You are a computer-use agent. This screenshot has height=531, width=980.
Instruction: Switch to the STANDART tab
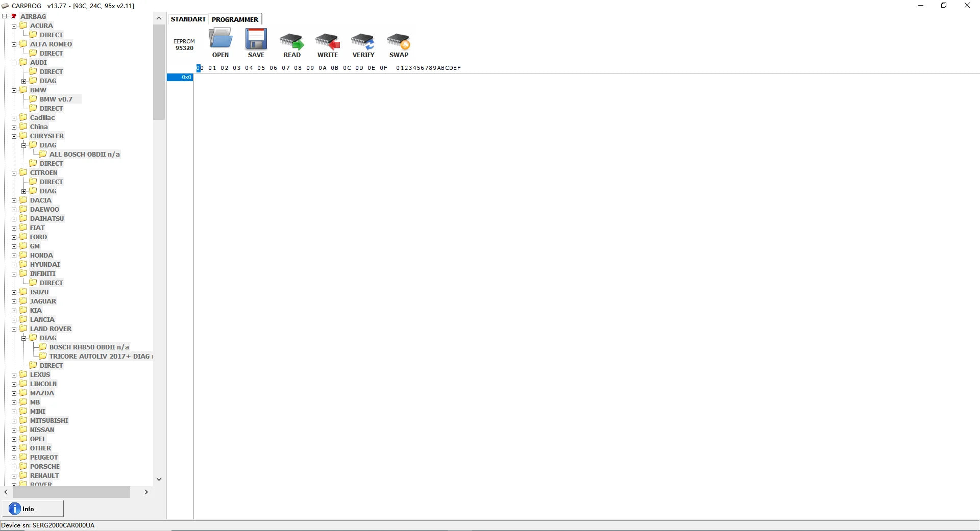(188, 19)
